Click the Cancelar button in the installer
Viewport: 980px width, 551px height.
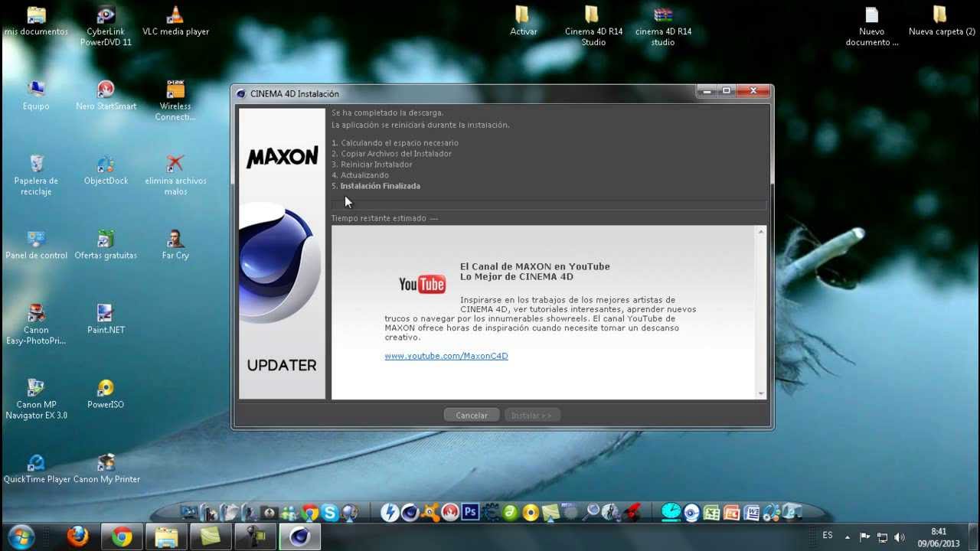click(472, 415)
